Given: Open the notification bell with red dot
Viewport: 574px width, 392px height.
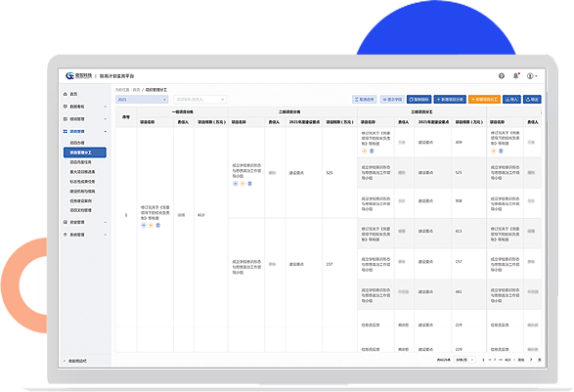Looking at the screenshot, I should click(515, 76).
